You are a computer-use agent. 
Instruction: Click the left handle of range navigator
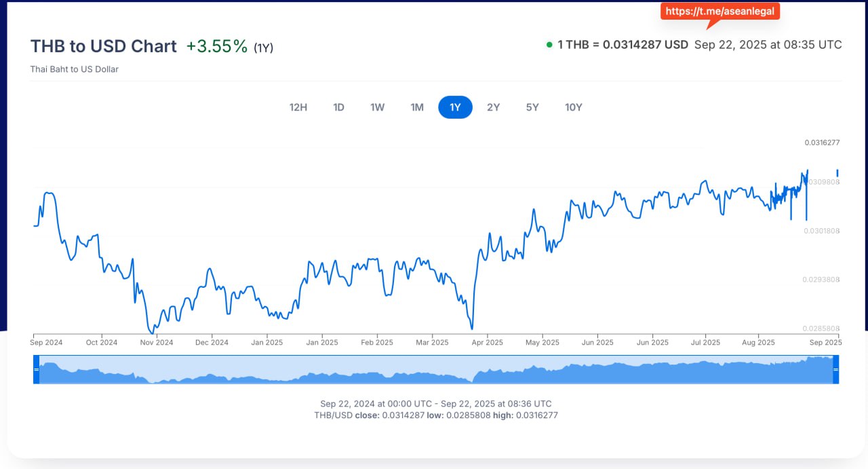pyautogui.click(x=37, y=369)
